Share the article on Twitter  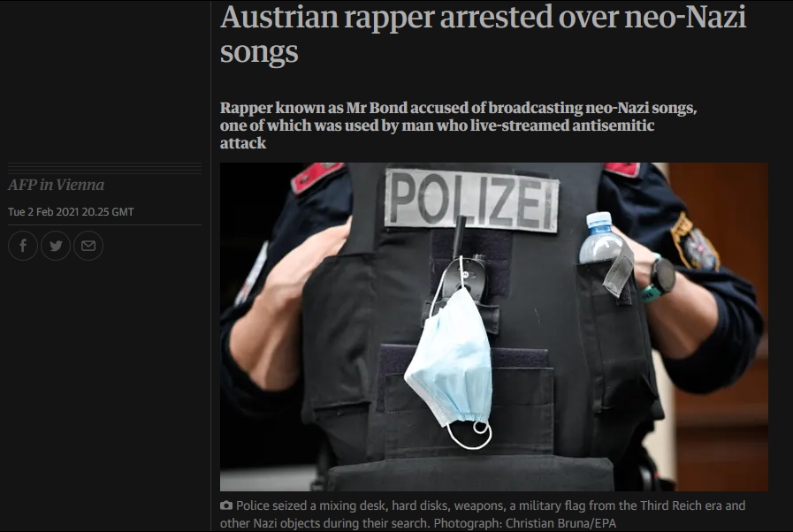point(56,246)
